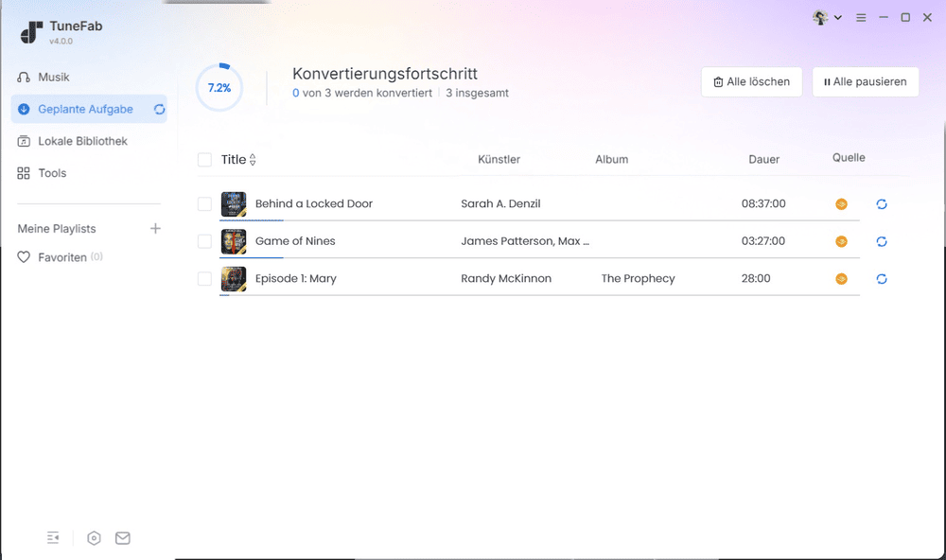Retry conversion of Game of Nines

tap(882, 241)
